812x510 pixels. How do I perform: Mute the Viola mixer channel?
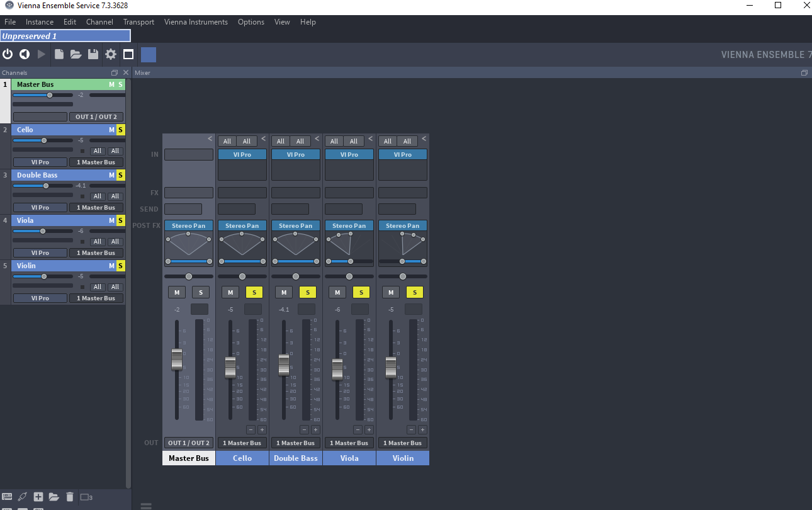pyautogui.click(x=337, y=292)
